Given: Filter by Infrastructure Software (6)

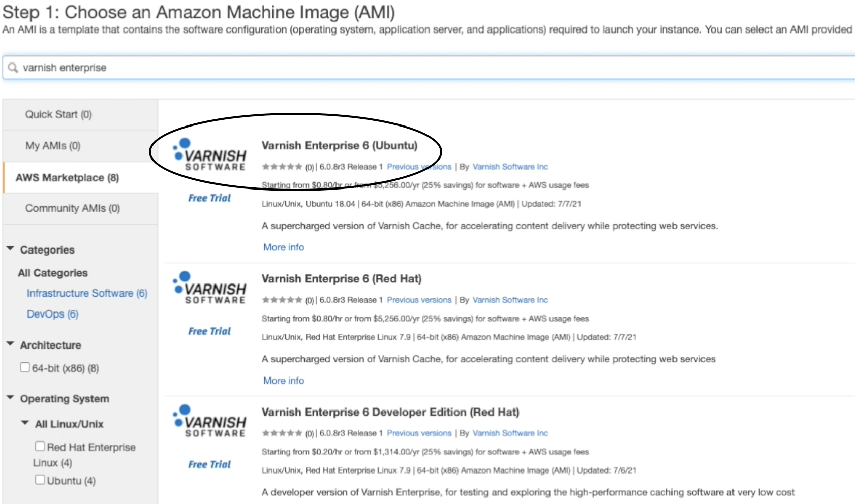Looking at the screenshot, I should point(87,293).
